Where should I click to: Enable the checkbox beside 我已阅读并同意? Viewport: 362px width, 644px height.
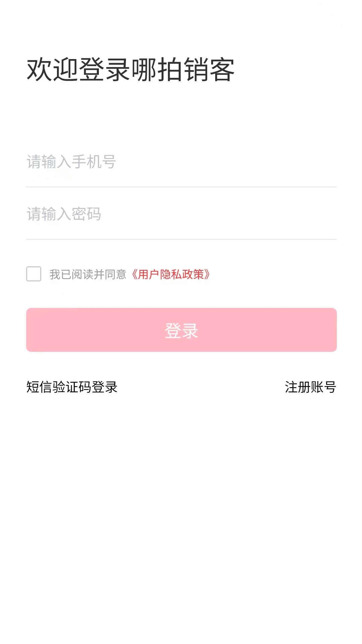click(34, 274)
